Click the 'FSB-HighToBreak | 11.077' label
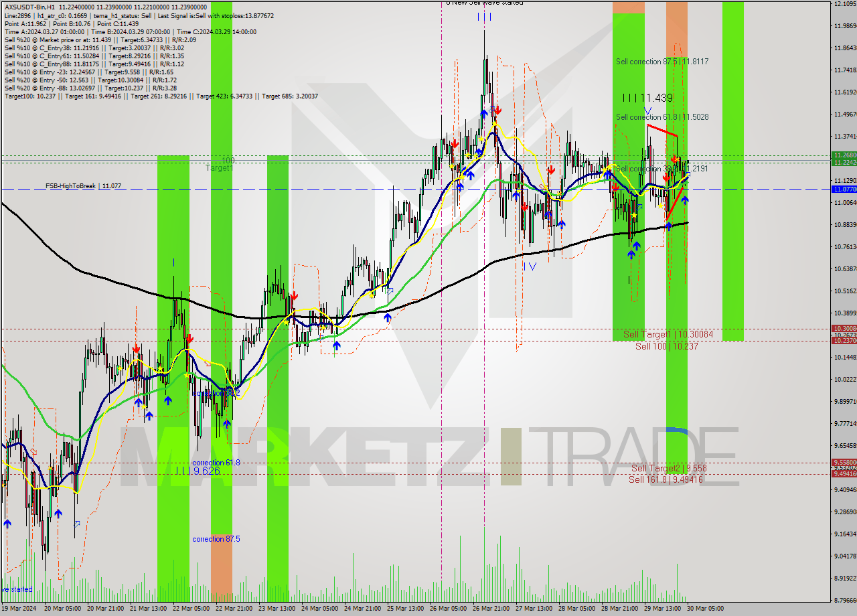The image size is (857, 616). (x=83, y=185)
